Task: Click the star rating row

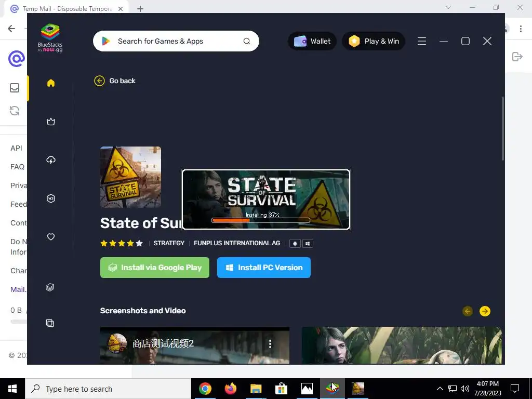Action: pos(122,243)
